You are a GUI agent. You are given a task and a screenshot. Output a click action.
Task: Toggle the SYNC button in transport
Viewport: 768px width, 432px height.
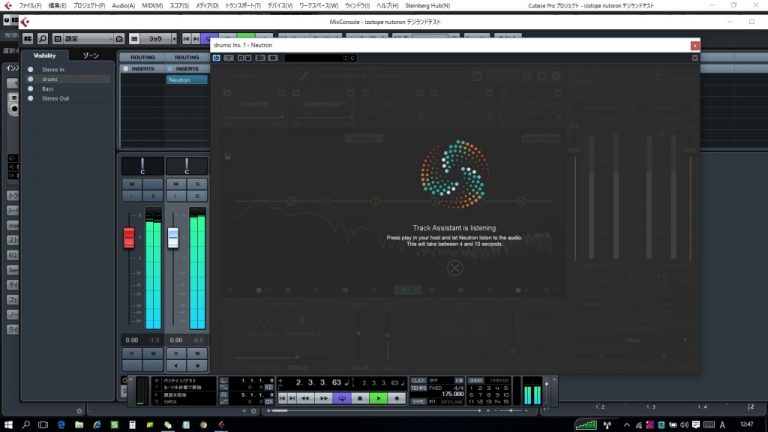tap(418, 402)
